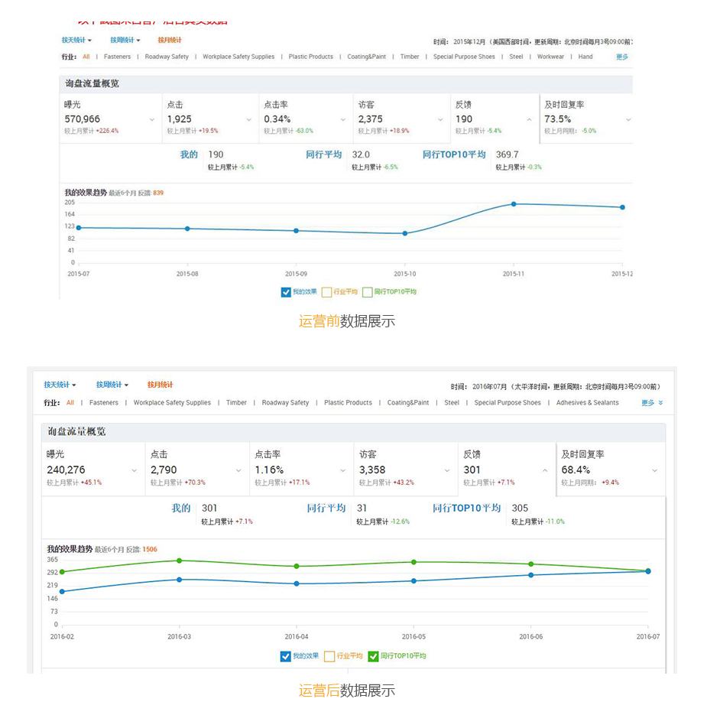This screenshot has height=728, width=707.
Task: Expand the 及时回复率 68.4% card chevron
Action: (654, 470)
